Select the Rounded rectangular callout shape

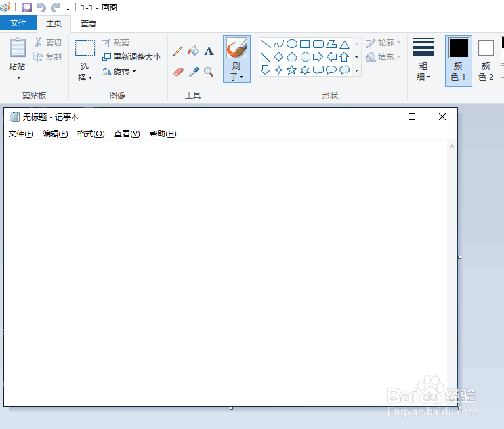tap(318, 70)
